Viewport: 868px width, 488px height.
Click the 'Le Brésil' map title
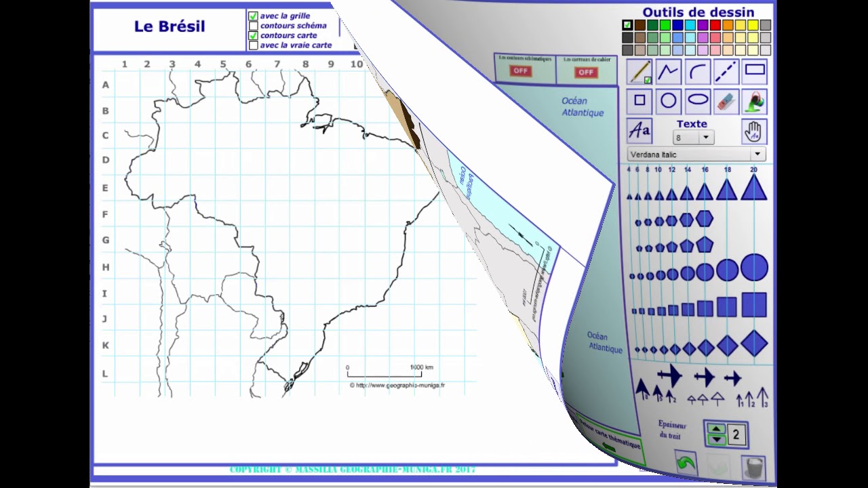click(170, 26)
